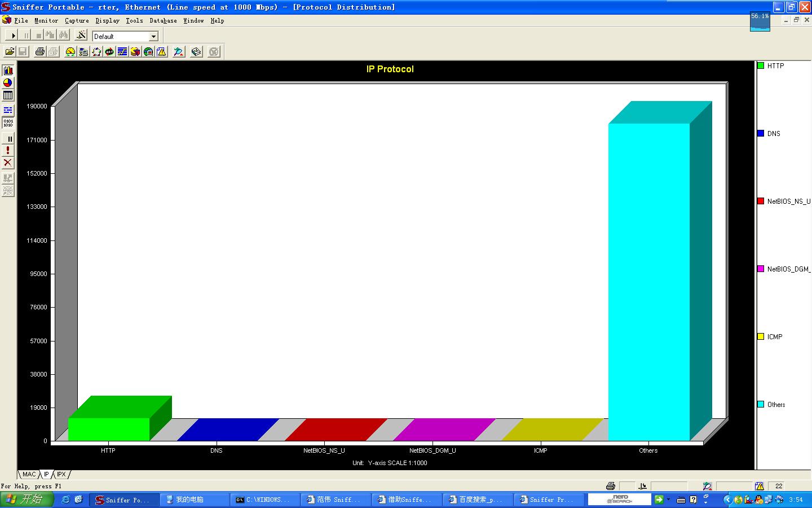
Task: Click the Print toolbar icon
Action: (39, 52)
